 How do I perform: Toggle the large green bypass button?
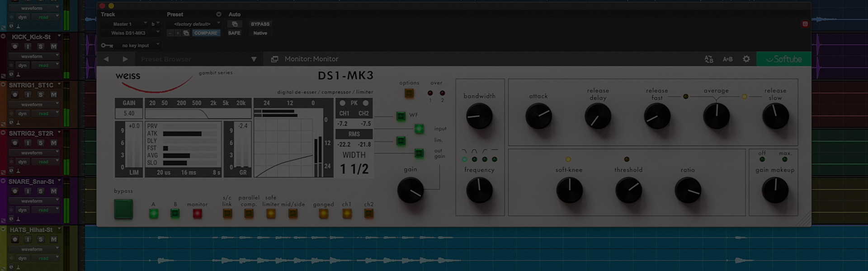pyautogui.click(x=123, y=209)
